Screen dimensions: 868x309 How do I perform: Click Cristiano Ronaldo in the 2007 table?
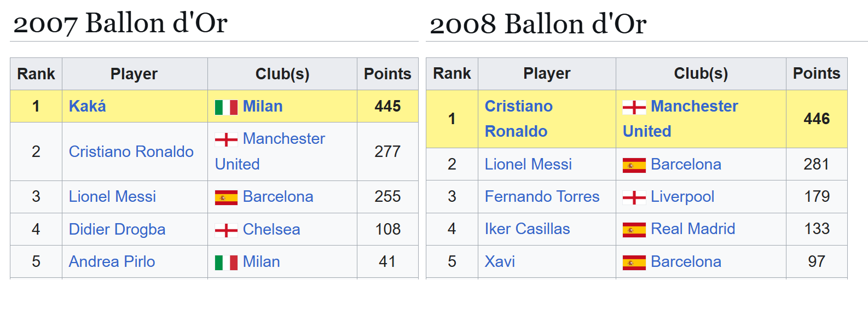click(131, 151)
